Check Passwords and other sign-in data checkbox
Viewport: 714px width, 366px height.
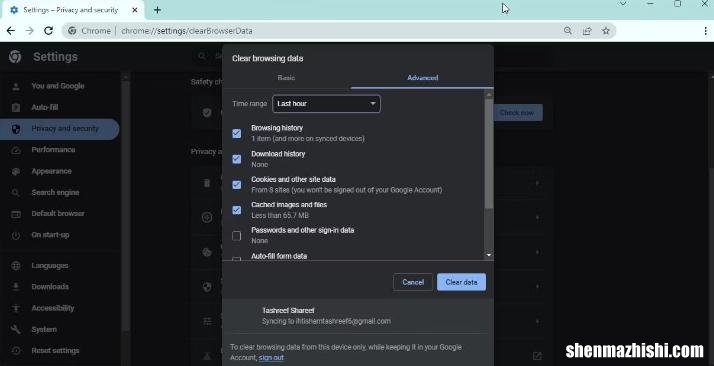point(237,235)
